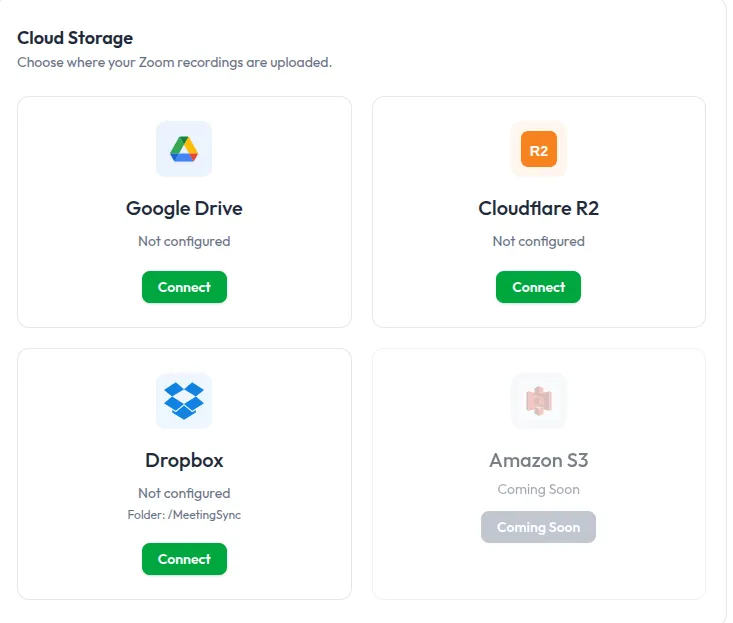
Task: Click the faded Amazon S3 icon
Action: pos(539,401)
